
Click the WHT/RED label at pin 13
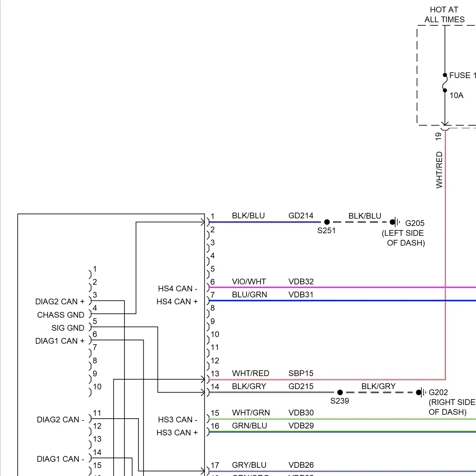coord(251,373)
